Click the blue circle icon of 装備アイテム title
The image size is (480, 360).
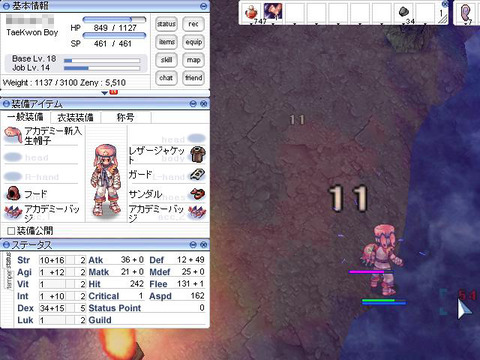(6, 104)
